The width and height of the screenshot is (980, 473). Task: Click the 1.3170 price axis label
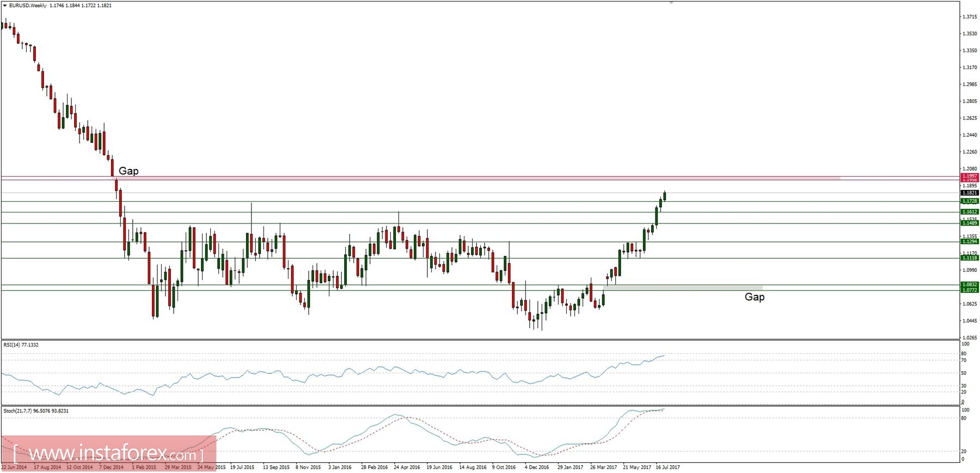coord(969,68)
